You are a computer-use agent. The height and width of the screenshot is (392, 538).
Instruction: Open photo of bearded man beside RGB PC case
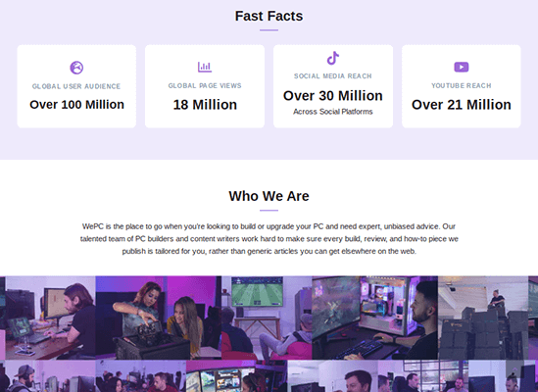pyautogui.click(x=374, y=318)
